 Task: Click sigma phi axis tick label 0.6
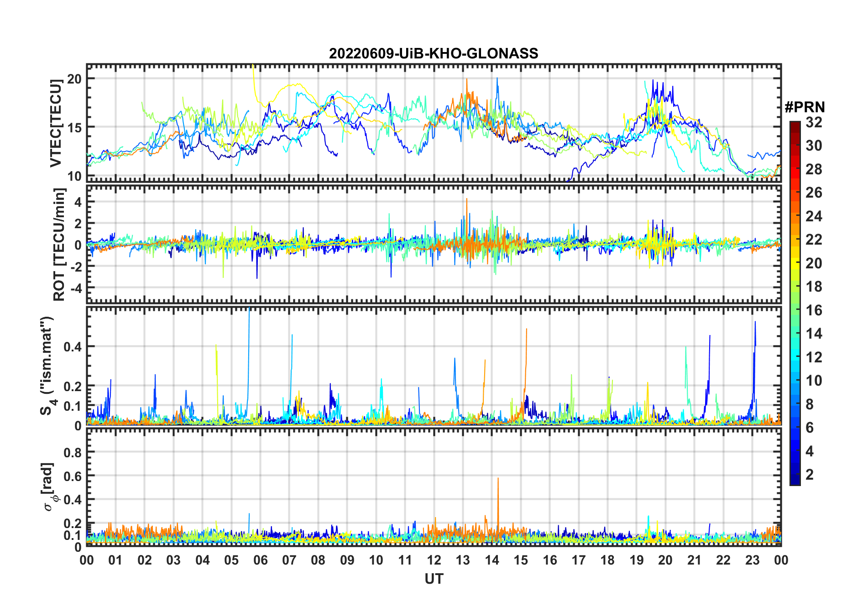tap(73, 476)
